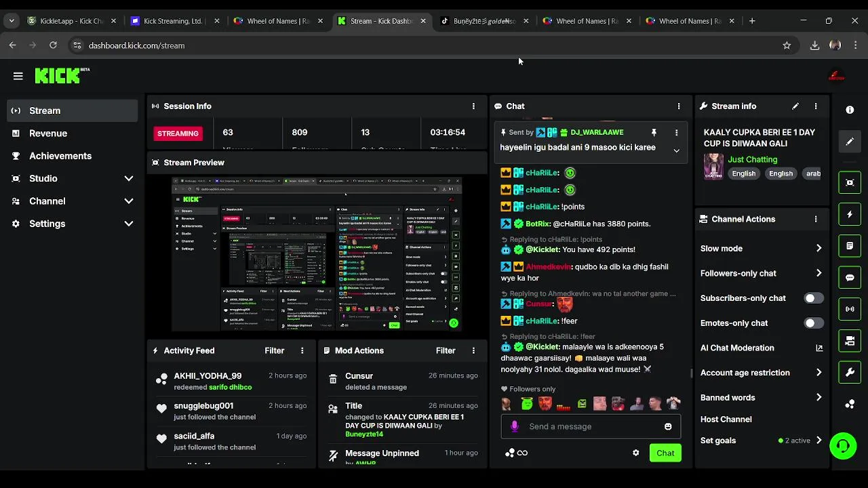This screenshot has height=488, width=868.
Task: Open Session Info panel options (three dots)
Action: point(473,106)
